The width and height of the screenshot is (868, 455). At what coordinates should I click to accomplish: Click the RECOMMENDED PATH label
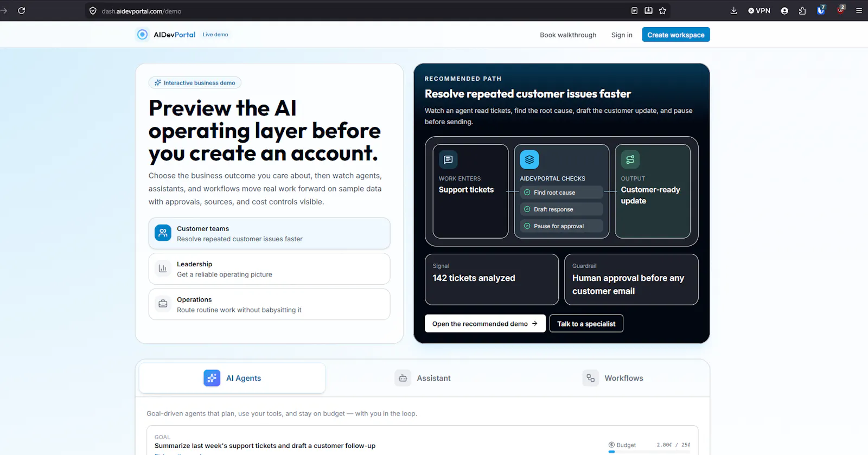[x=463, y=79]
